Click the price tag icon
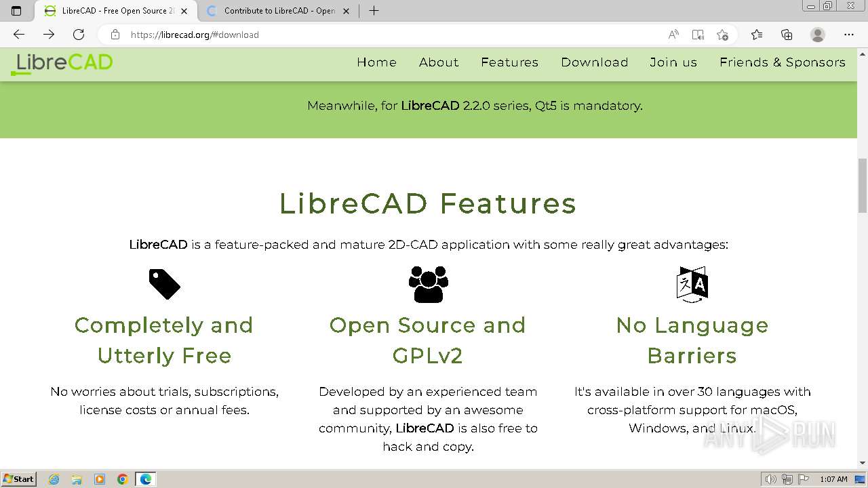Viewport: 868px width, 488px height. tap(165, 284)
